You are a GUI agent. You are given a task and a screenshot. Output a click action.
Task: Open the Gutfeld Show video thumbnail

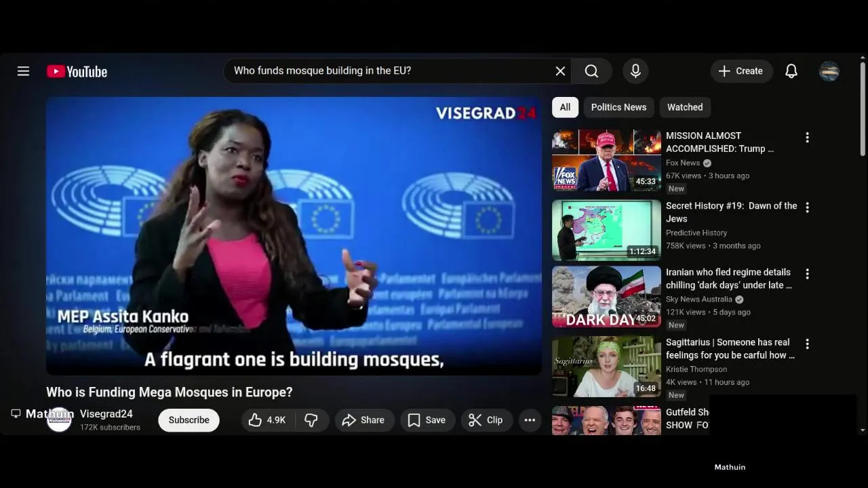[x=606, y=420]
